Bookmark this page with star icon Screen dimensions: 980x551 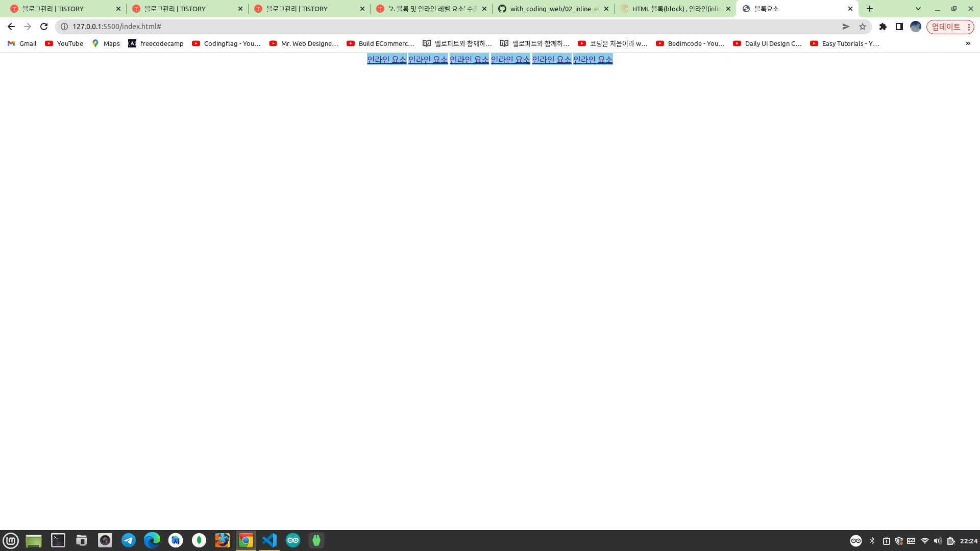click(x=863, y=27)
